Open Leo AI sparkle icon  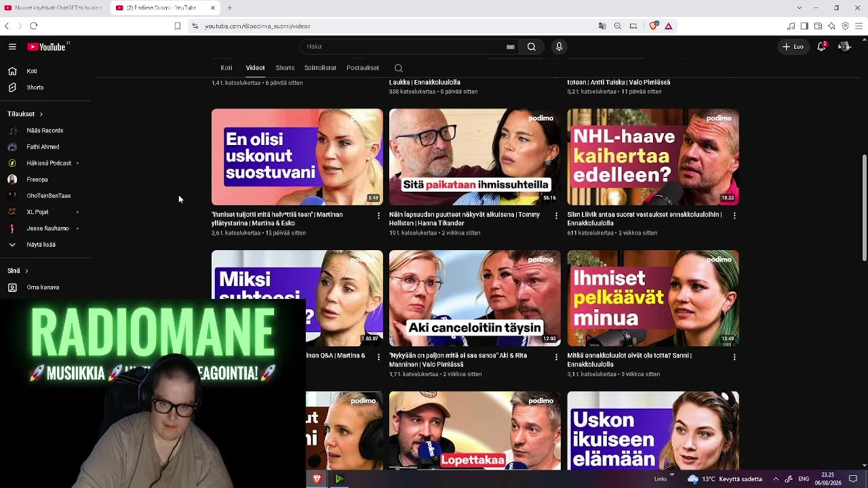[x=831, y=26]
